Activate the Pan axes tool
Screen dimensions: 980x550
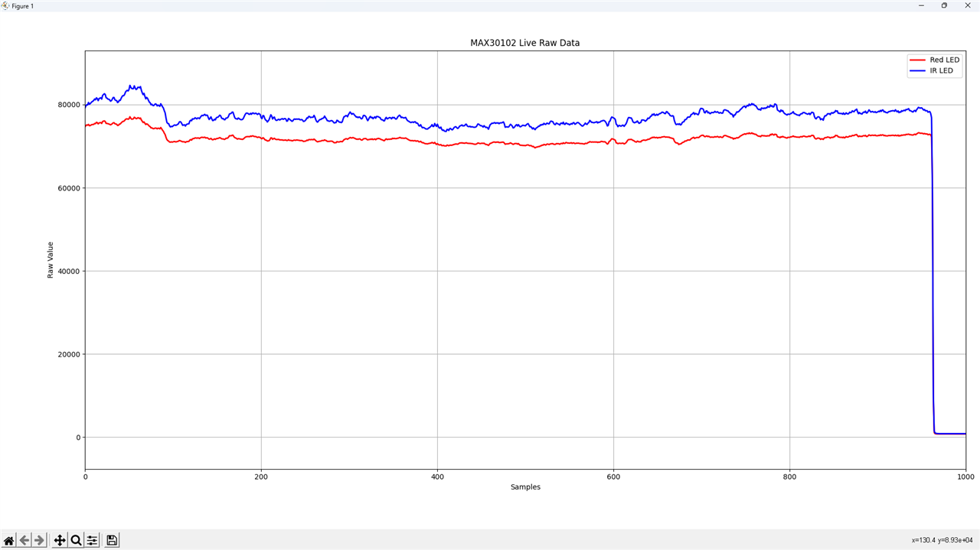60,540
